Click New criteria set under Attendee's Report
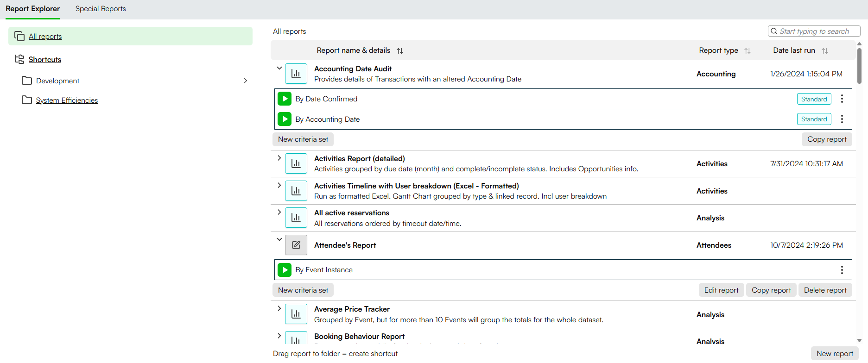The height and width of the screenshot is (363, 868). tap(303, 290)
